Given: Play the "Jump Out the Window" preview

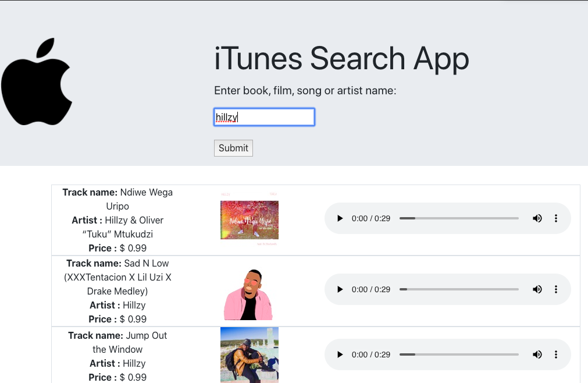Looking at the screenshot, I should point(340,354).
